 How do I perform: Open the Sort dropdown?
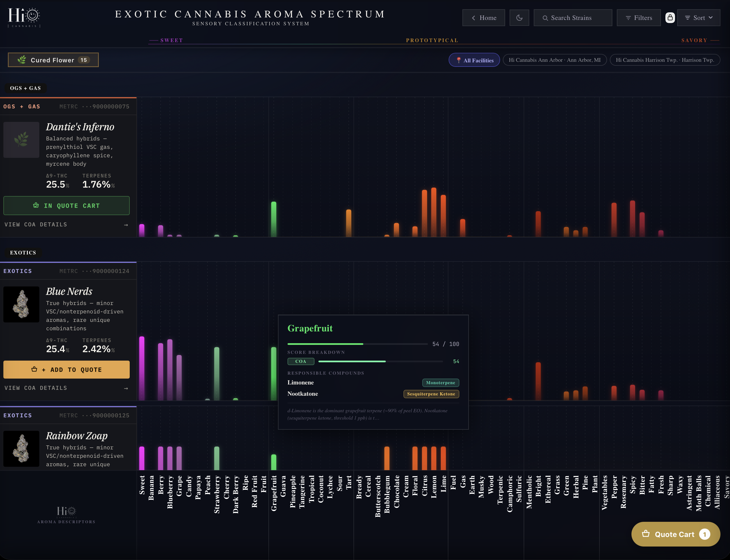point(699,18)
